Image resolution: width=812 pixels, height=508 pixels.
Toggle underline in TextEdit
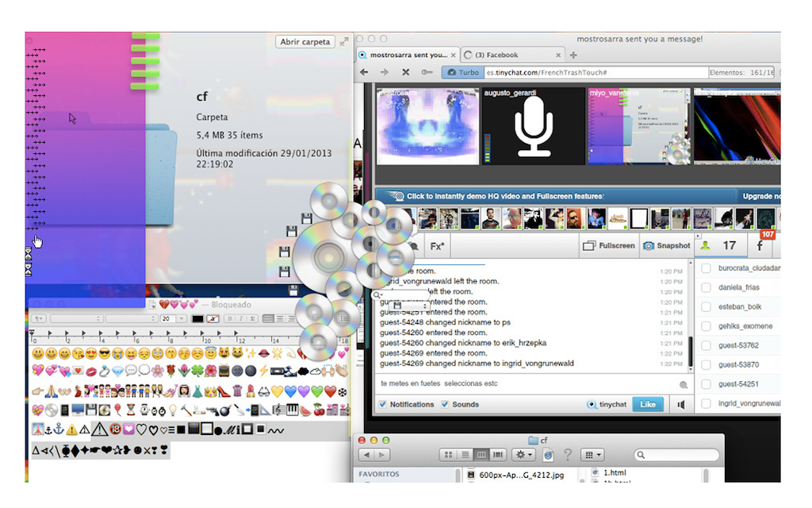click(252, 319)
